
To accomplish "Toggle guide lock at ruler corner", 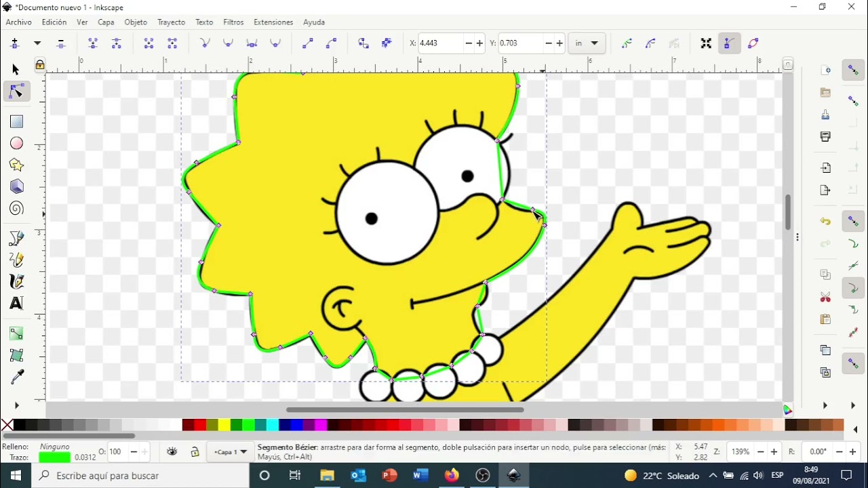I will click(40, 65).
